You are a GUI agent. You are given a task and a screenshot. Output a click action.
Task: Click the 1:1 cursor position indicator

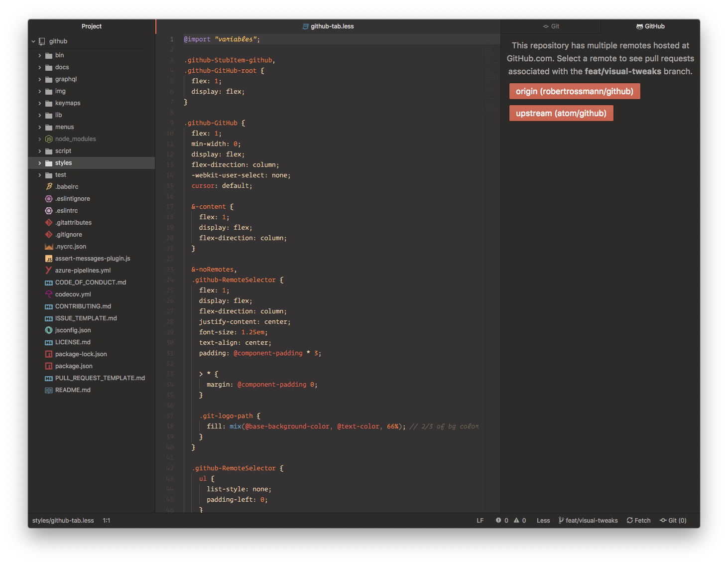[x=107, y=520]
